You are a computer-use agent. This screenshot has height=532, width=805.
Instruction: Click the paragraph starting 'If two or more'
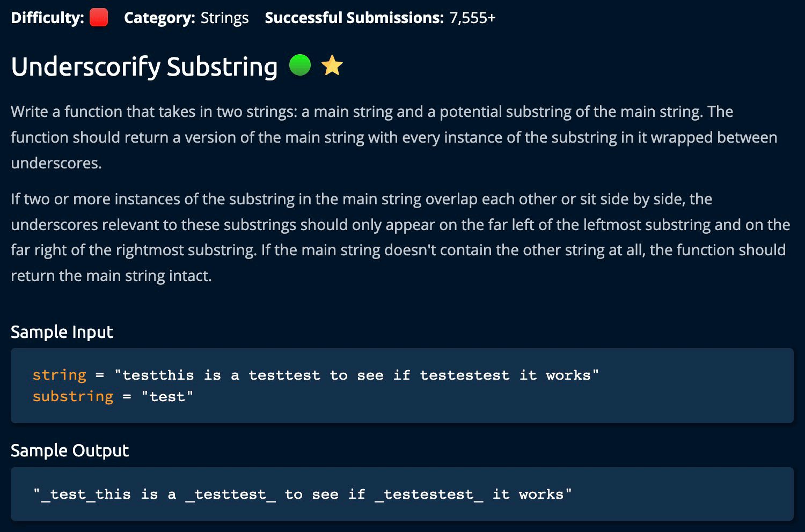[x=400, y=237]
